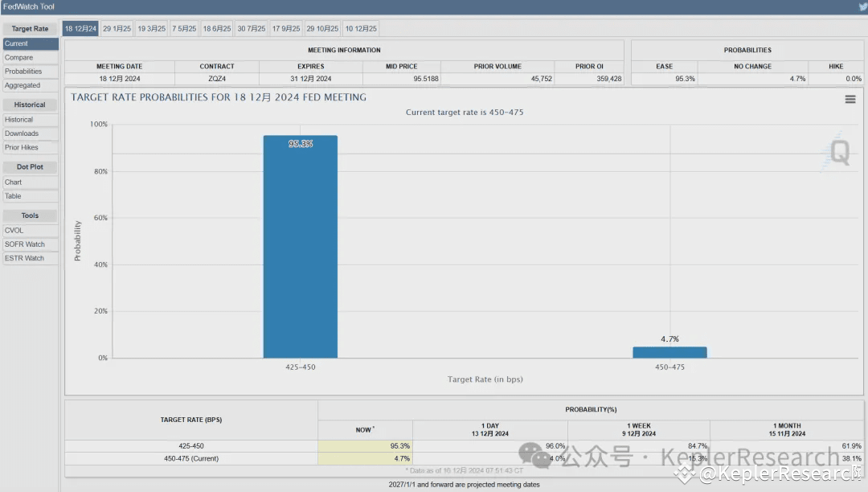868x492 pixels.
Task: Open the 7 5月25 meeting tab
Action: click(x=184, y=29)
